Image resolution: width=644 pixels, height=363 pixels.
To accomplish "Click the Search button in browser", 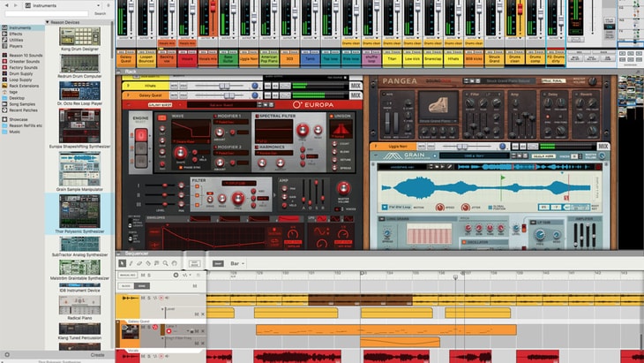I will pos(100,13).
